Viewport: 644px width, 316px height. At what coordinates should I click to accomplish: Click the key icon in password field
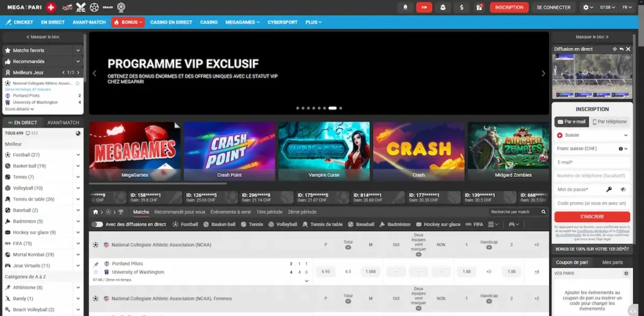pyautogui.click(x=609, y=189)
